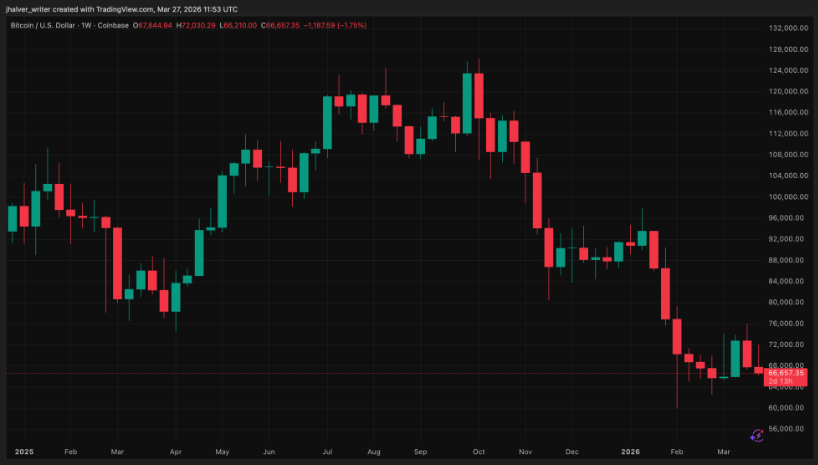Click the tall green candle at start of July
This screenshot has height=465, width=818.
pos(327,122)
